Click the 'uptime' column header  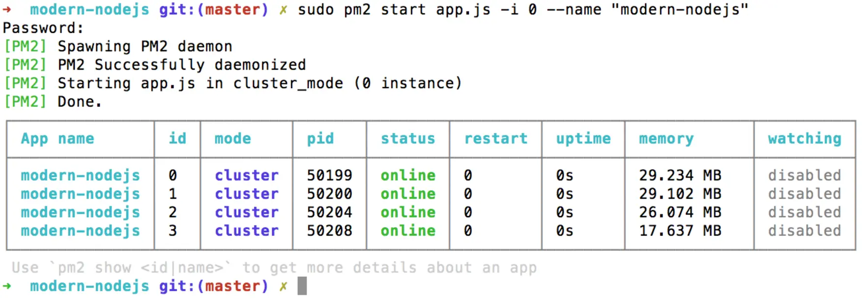(583, 139)
